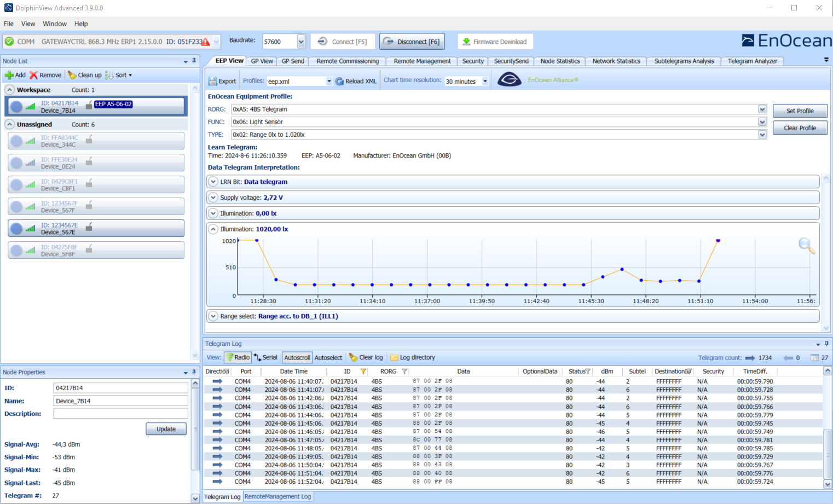
Task: Export the EEP chart data
Action: (x=222, y=80)
